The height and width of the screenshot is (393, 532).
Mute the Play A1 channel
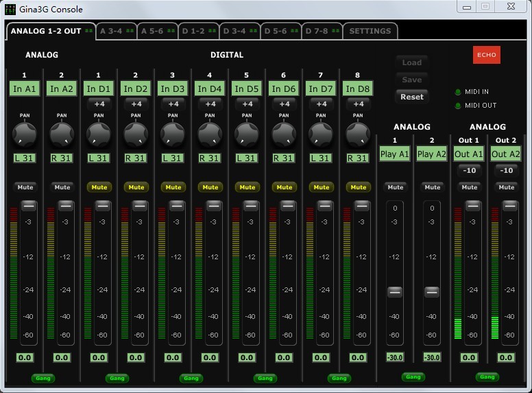pos(396,187)
